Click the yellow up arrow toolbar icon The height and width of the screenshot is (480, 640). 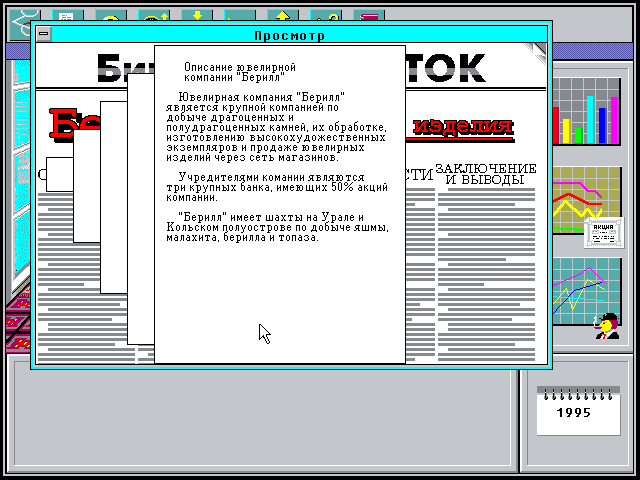click(x=283, y=15)
